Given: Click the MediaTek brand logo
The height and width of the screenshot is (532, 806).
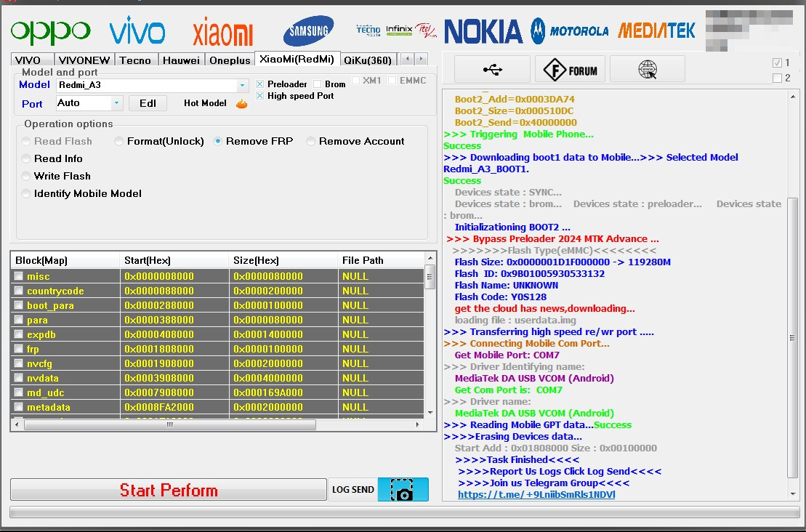Looking at the screenshot, I should pyautogui.click(x=656, y=31).
